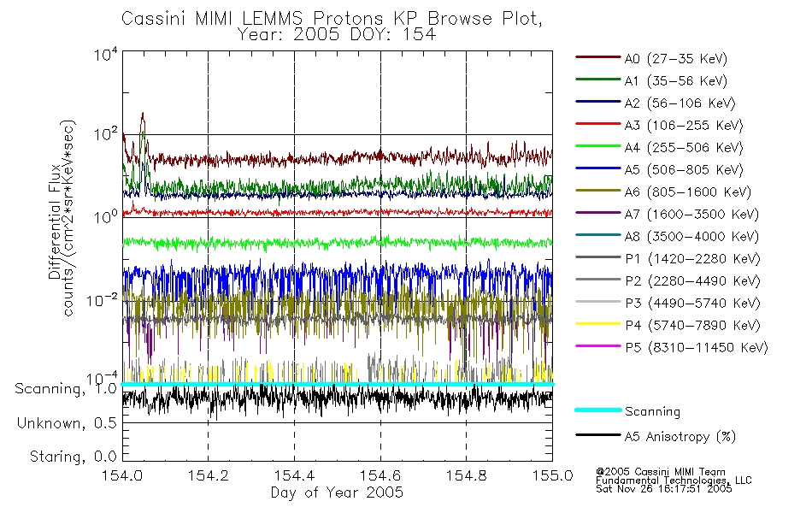Click the P4 (5740-7890 KeV) legend label
This screenshot has height=513, width=812.
[x=692, y=326]
